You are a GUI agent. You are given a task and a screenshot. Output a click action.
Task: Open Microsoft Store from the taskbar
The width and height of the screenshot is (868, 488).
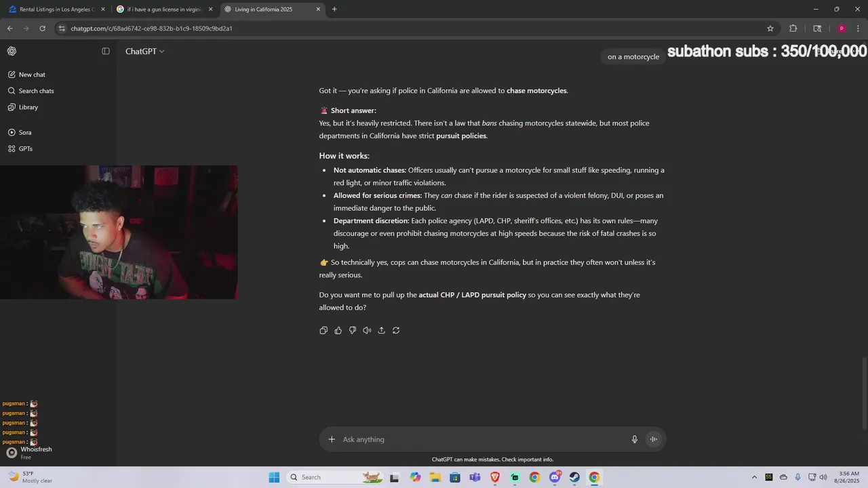click(455, 477)
